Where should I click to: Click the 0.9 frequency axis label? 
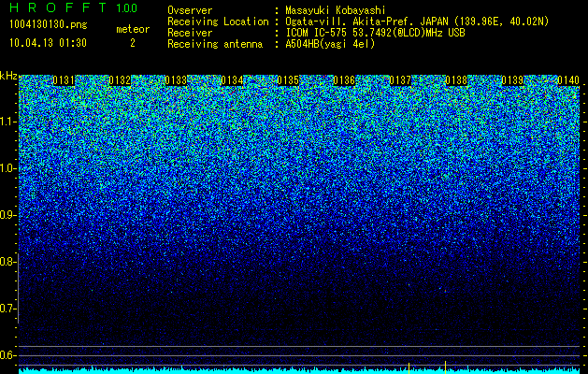tap(7, 215)
